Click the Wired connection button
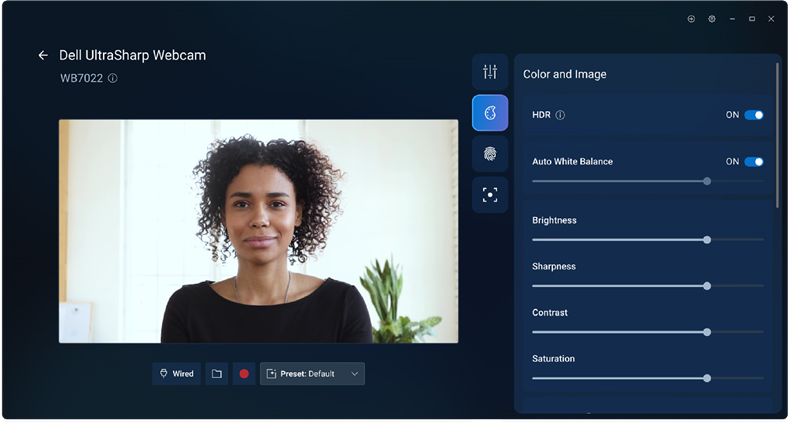 [x=176, y=374]
